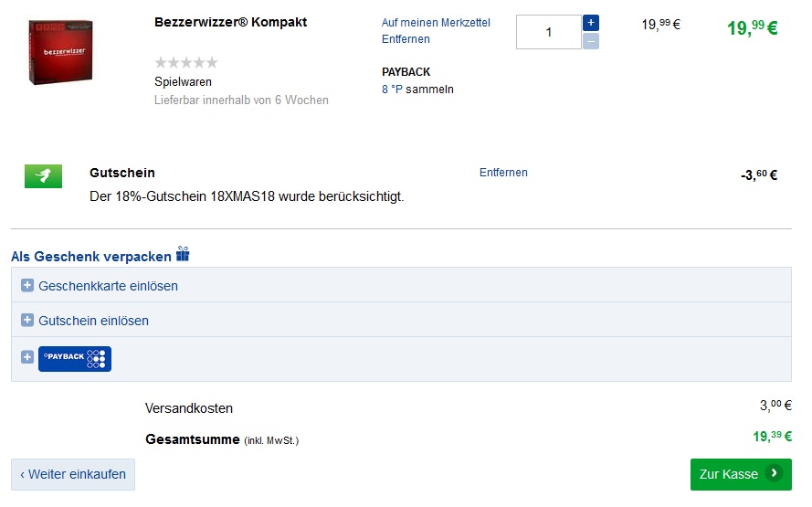Screen dimensions: 812x507
Task: Click the arrow icon on Zur Kasse
Action: [x=775, y=473]
